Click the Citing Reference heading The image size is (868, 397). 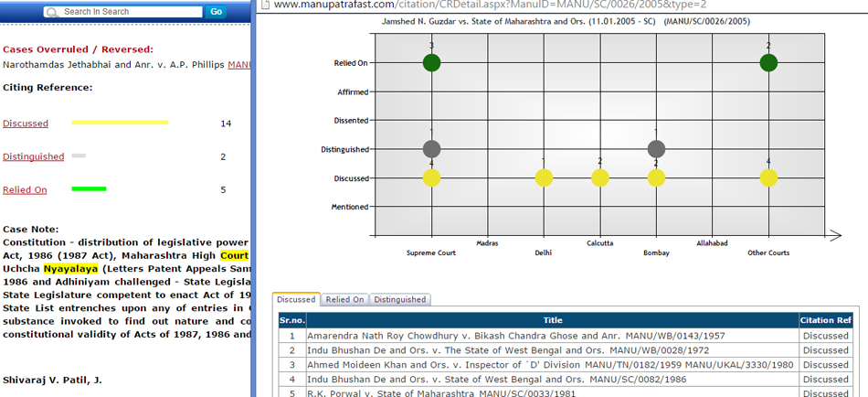pyautogui.click(x=48, y=88)
